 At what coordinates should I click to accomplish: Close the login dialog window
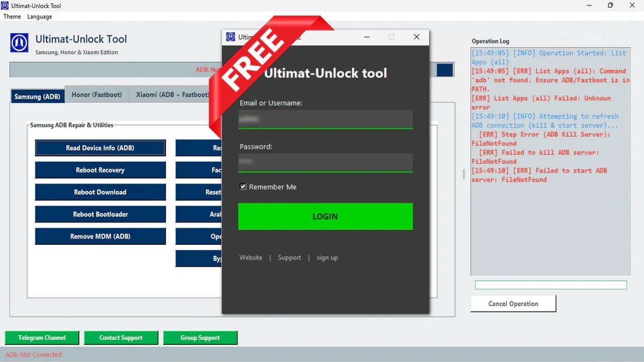(x=416, y=37)
